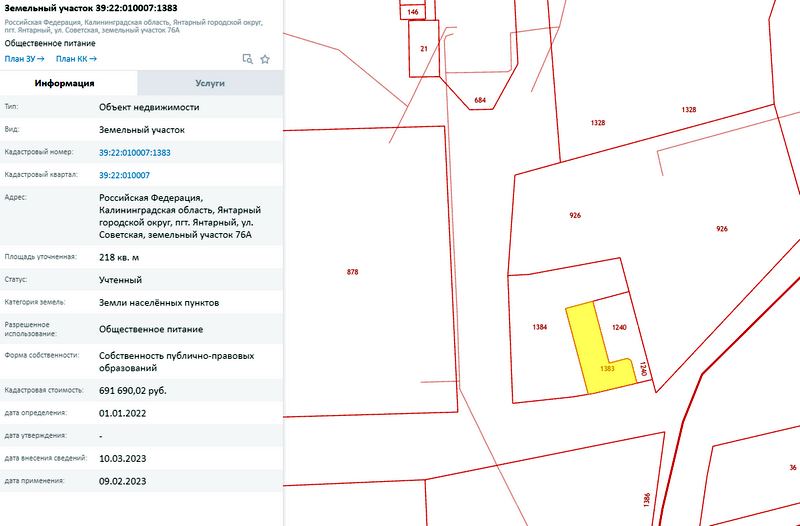Open the План ЗУ link
The height and width of the screenshot is (526, 800).
coord(25,59)
